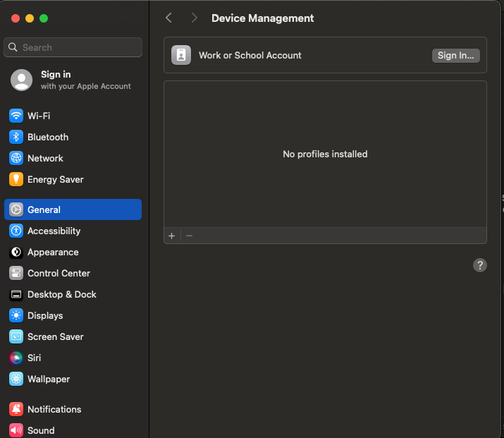This screenshot has width=504, height=438.
Task: Open the Siri icon
Action: [16, 358]
